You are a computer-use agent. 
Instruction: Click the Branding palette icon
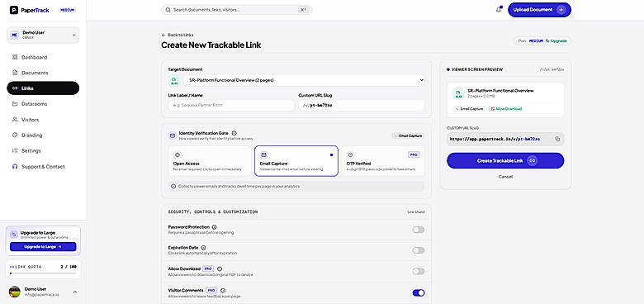pyautogui.click(x=15, y=135)
